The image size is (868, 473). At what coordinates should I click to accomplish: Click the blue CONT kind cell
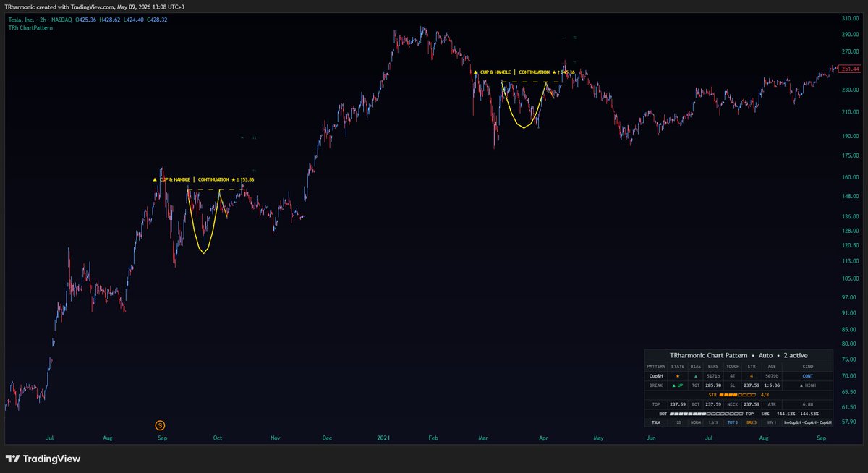pyautogui.click(x=807, y=376)
